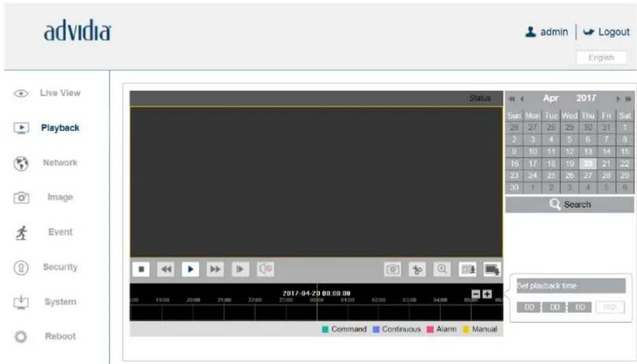The image size is (637, 364).
Task: Click the Image camera icon
Action: [x=21, y=198]
